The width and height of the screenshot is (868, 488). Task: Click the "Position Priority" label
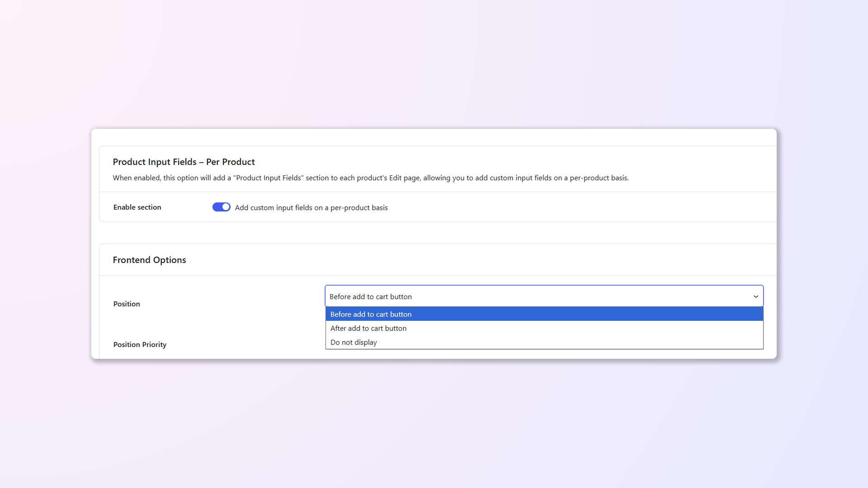point(140,344)
